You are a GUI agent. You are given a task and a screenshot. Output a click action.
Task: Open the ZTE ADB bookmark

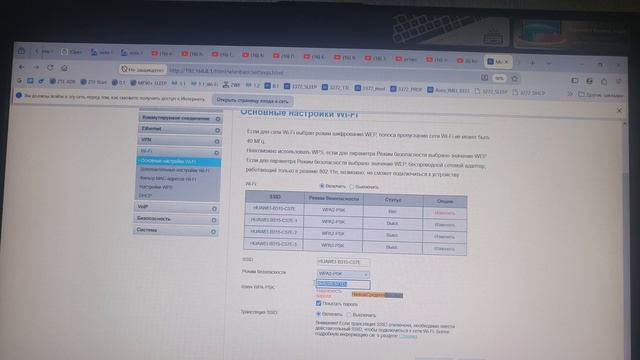(x=62, y=82)
